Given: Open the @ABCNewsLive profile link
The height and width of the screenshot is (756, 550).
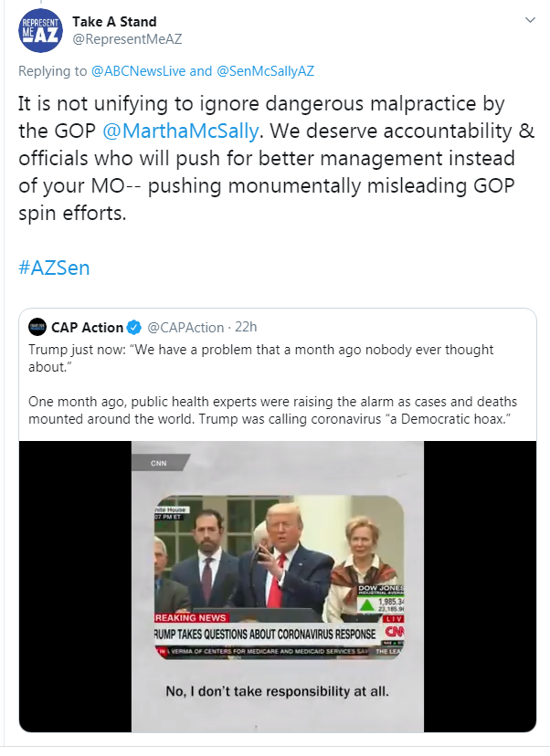Looking at the screenshot, I should coord(138,70).
